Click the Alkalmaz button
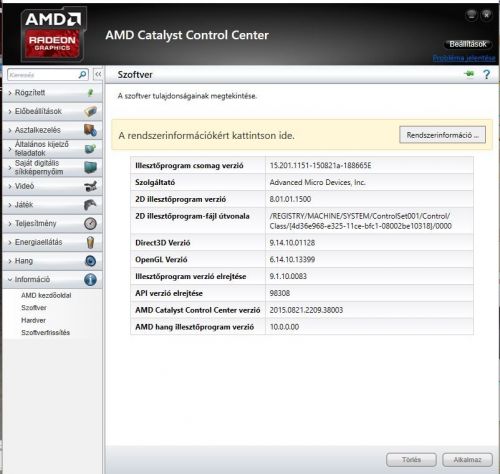The height and width of the screenshot is (474, 500). (x=467, y=460)
